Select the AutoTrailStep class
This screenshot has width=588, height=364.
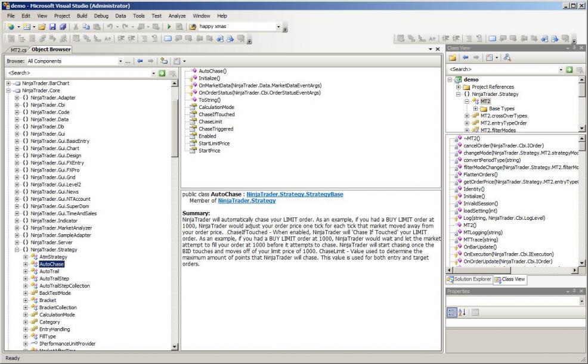pyautogui.click(x=54, y=279)
